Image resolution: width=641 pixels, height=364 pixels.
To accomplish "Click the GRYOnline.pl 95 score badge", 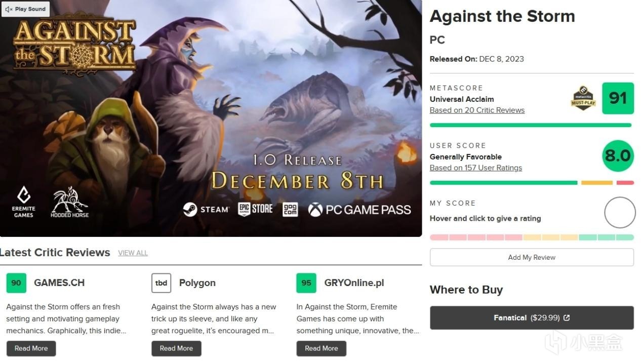I will [306, 283].
